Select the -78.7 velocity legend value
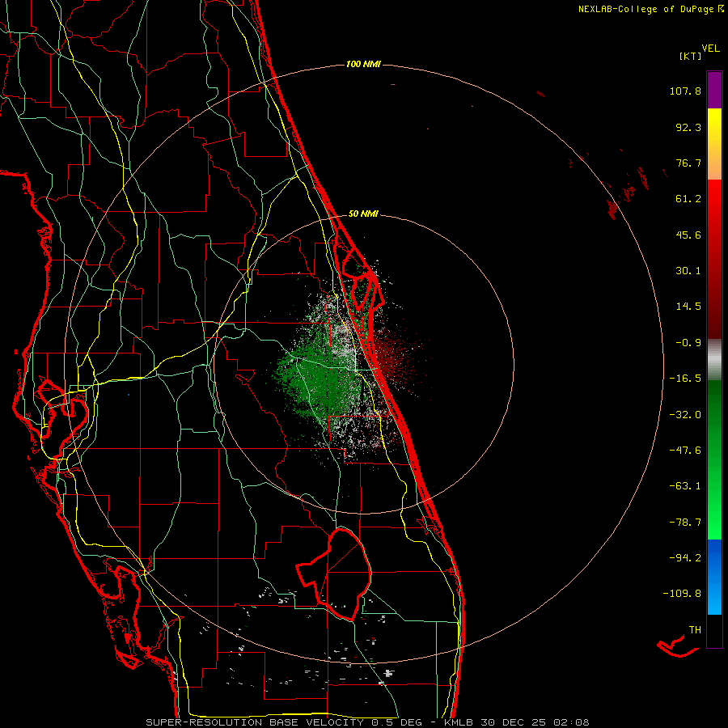 click(685, 523)
